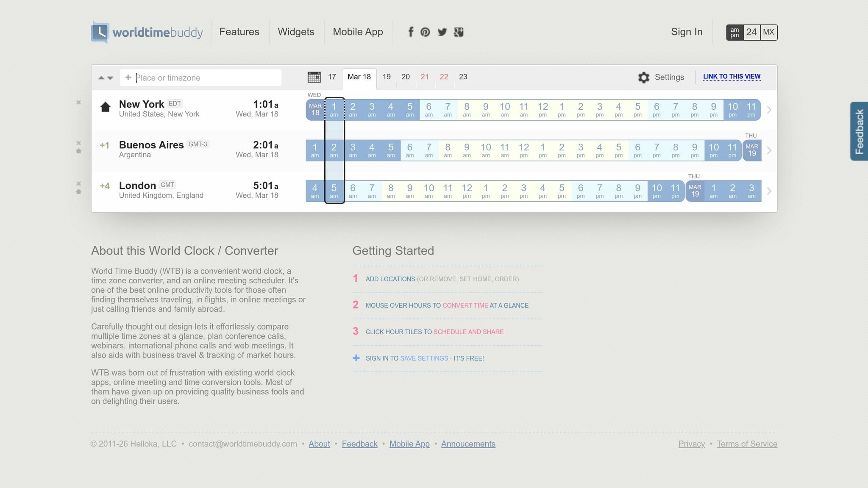Viewport: 868px width, 488px height.
Task: Open the Facebook share icon
Action: [410, 32]
